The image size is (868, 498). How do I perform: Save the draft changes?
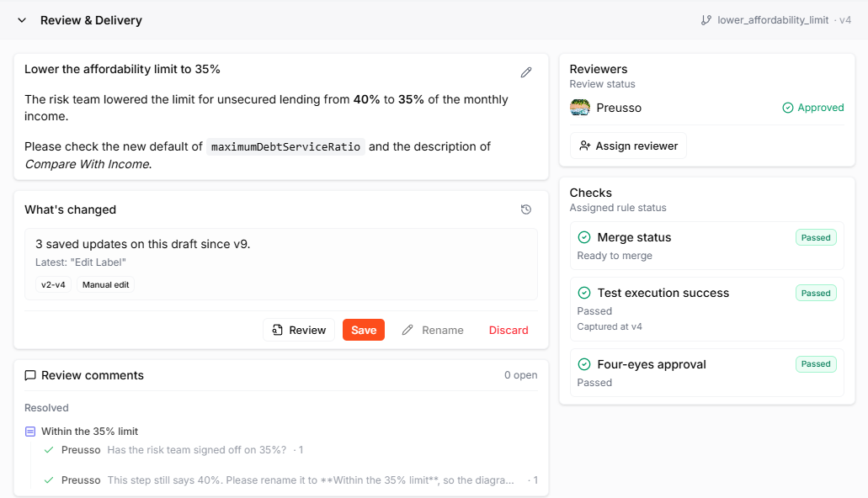click(364, 331)
